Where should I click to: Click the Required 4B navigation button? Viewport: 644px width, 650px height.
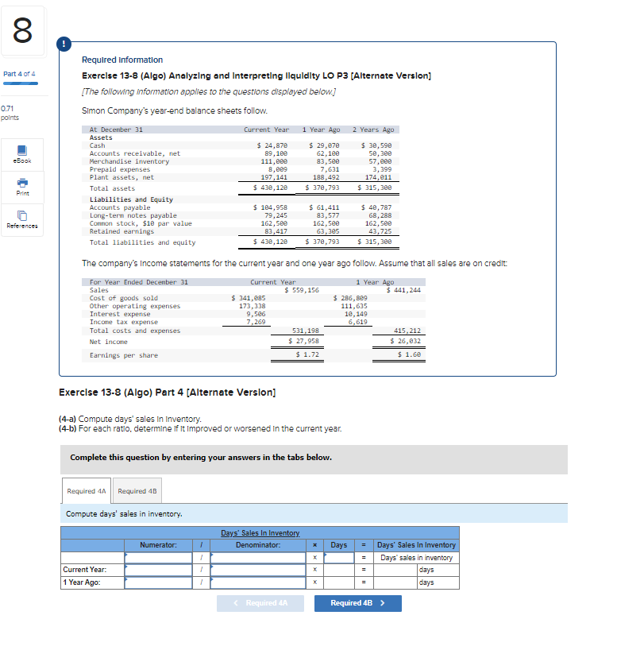[x=357, y=604]
